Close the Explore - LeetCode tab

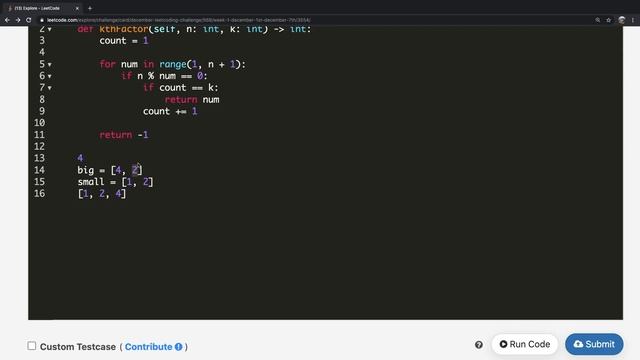coord(77,8)
